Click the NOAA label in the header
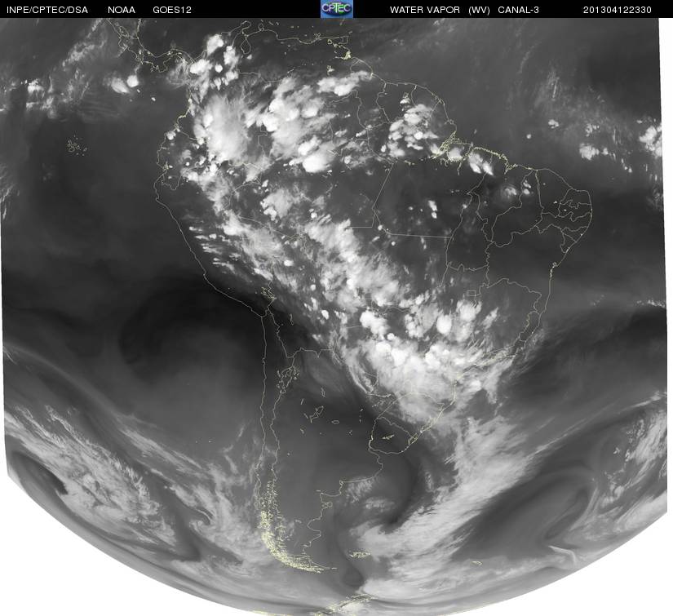 coord(122,10)
